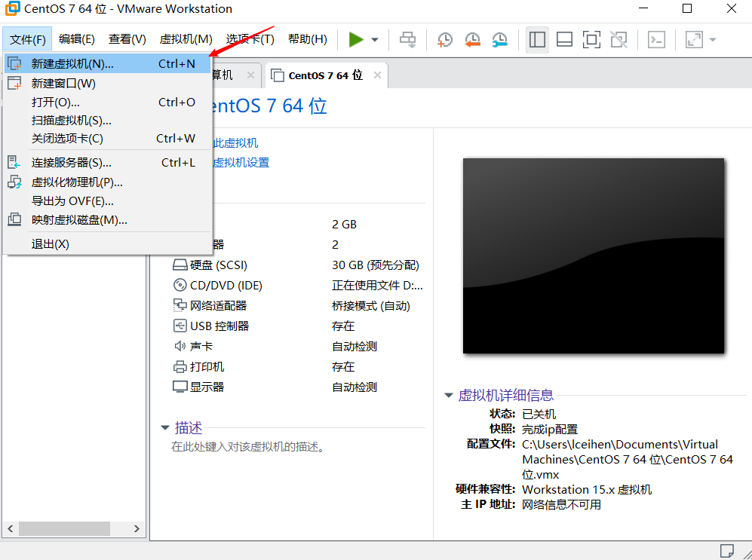Click the 硬盘 hard disk icon

180,265
